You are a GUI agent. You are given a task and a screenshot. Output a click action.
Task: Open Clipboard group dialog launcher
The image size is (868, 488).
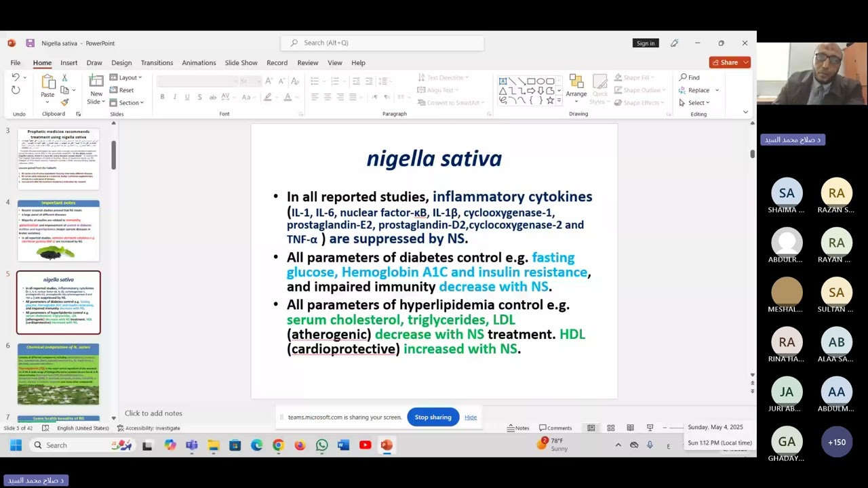coord(79,114)
